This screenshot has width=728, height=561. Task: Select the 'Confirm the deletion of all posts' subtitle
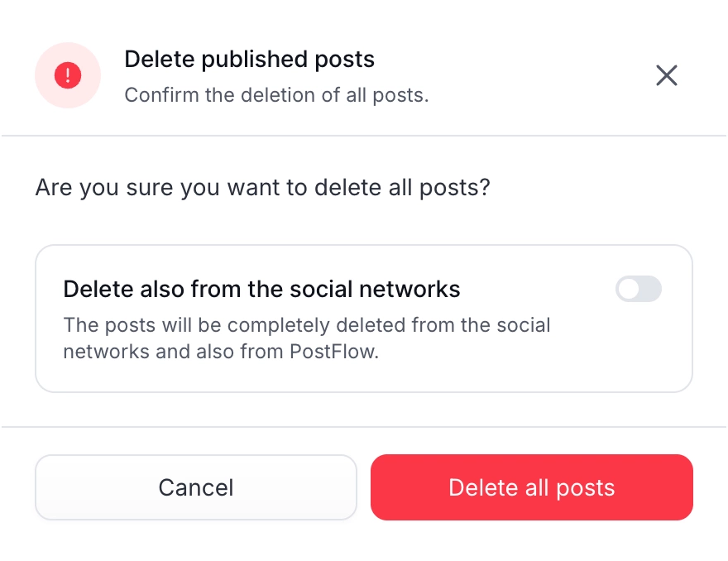click(x=276, y=95)
